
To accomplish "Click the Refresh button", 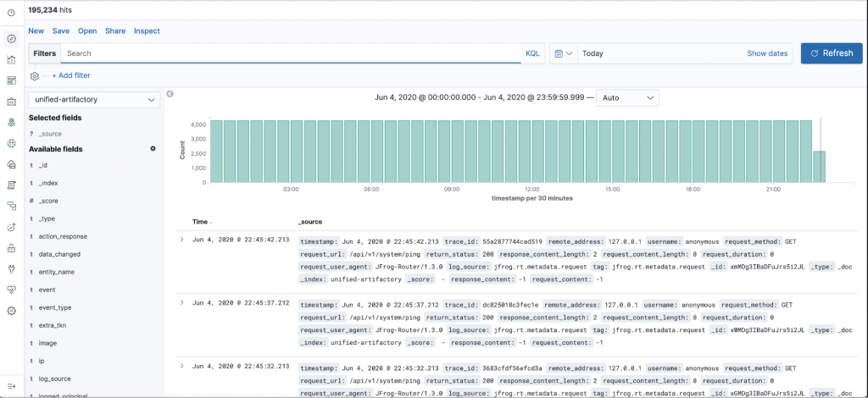I will tap(831, 53).
